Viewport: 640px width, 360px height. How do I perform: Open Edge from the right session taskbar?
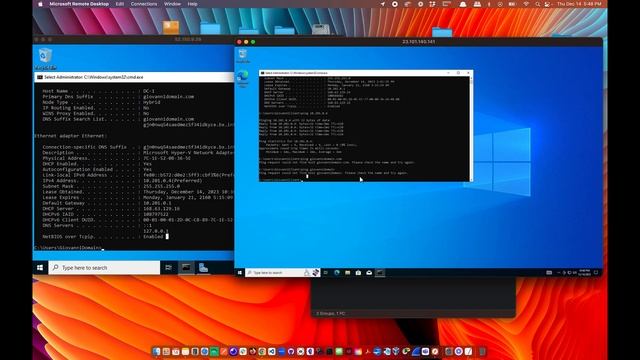(x=337, y=273)
